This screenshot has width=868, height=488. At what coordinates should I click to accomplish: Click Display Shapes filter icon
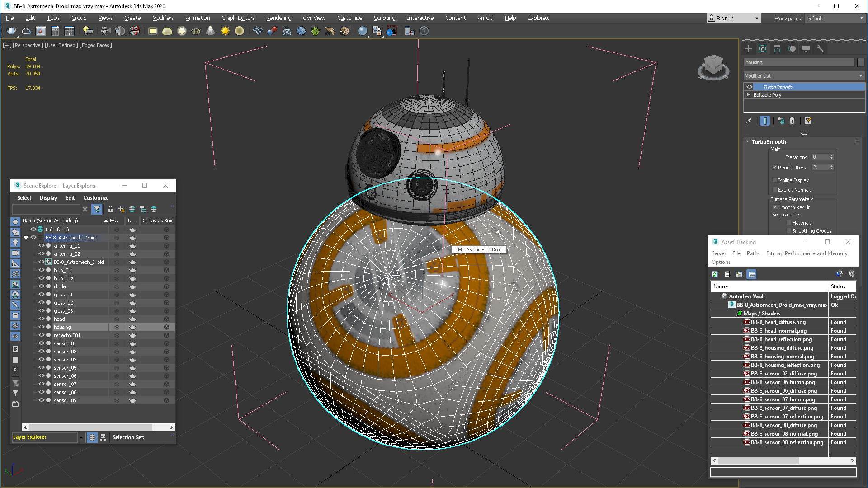[15, 232]
